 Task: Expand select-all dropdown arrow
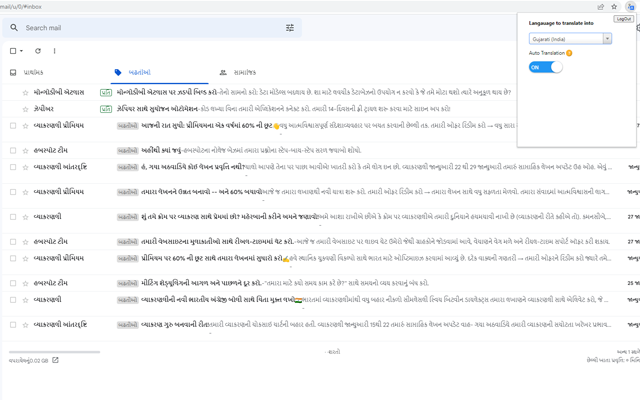click(21, 51)
